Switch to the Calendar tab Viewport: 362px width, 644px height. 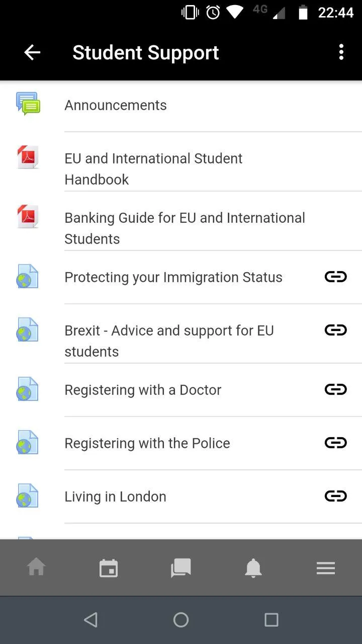click(109, 568)
